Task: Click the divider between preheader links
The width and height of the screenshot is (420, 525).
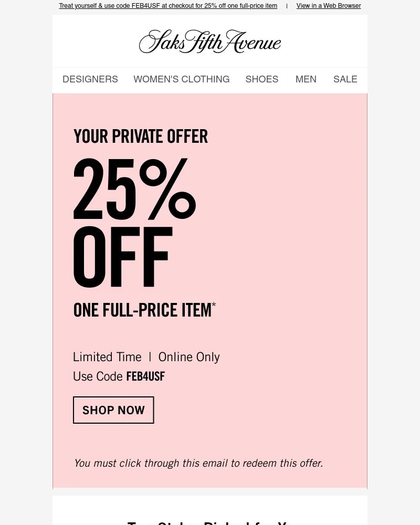Action: click(287, 6)
